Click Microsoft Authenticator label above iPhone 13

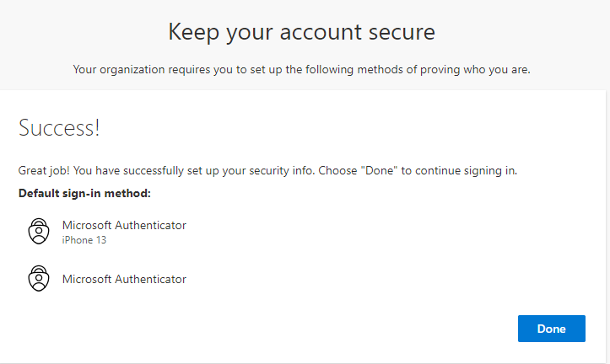(124, 225)
